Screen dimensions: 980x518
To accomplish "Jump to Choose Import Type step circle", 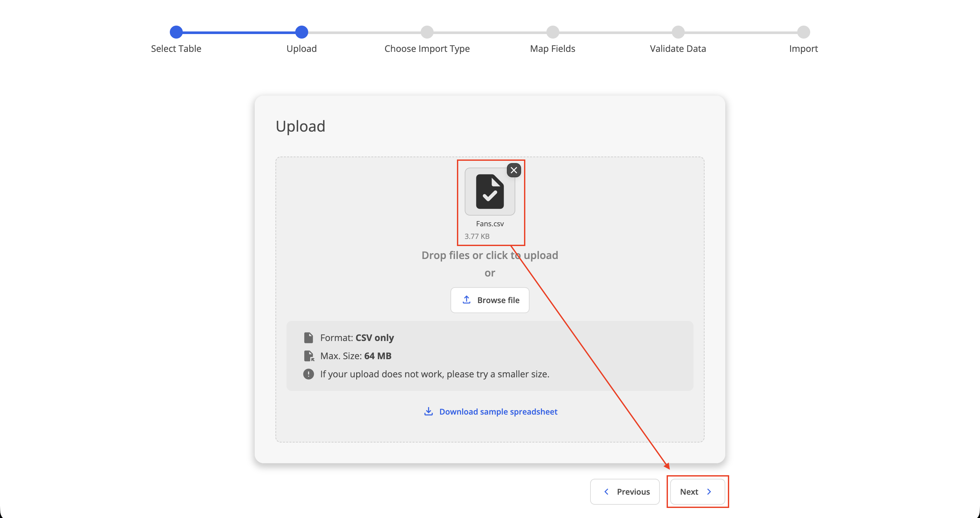I will coord(427,32).
